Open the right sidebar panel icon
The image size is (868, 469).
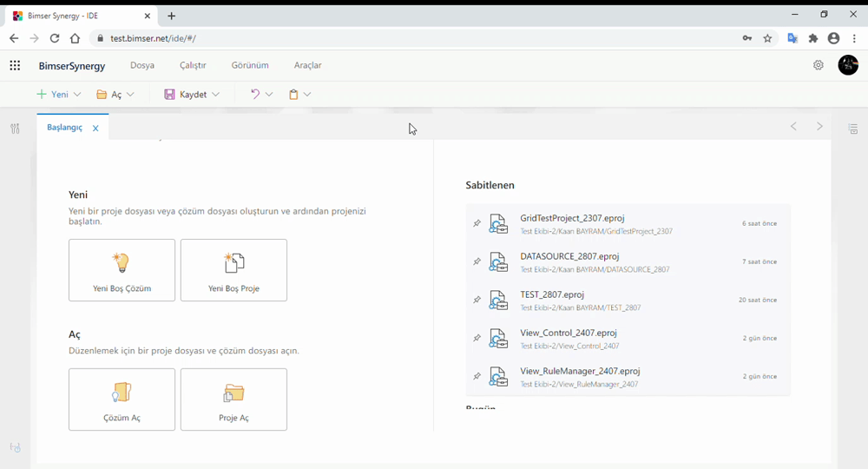click(852, 129)
